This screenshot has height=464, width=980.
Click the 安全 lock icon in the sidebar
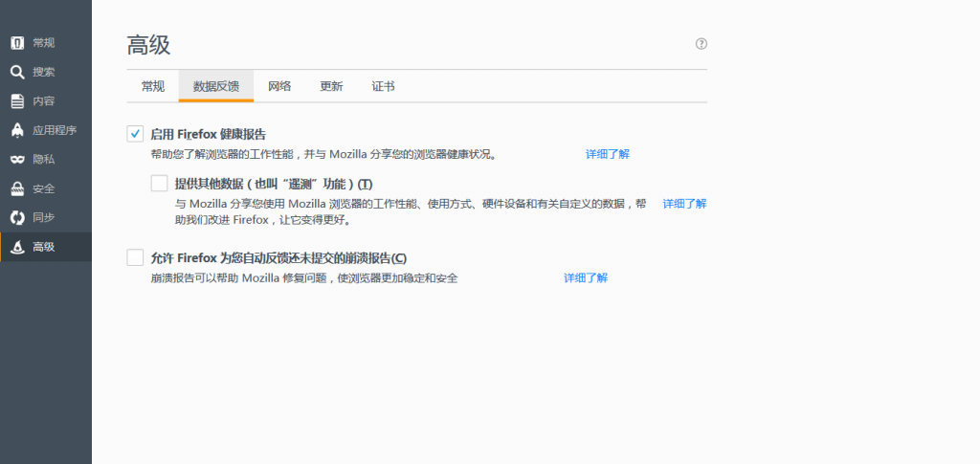coord(17,188)
